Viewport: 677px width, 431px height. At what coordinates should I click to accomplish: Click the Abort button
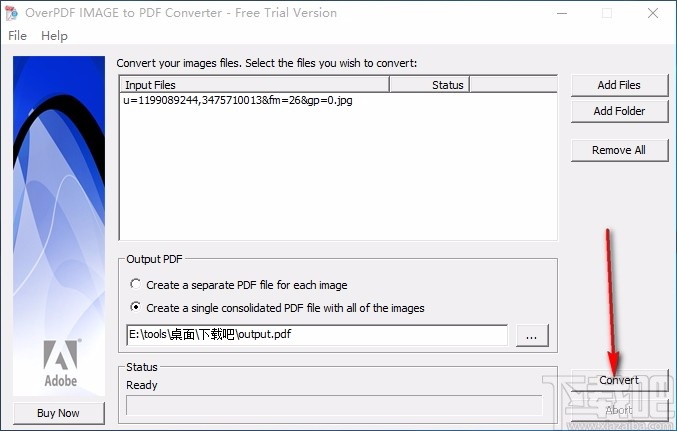[619, 410]
